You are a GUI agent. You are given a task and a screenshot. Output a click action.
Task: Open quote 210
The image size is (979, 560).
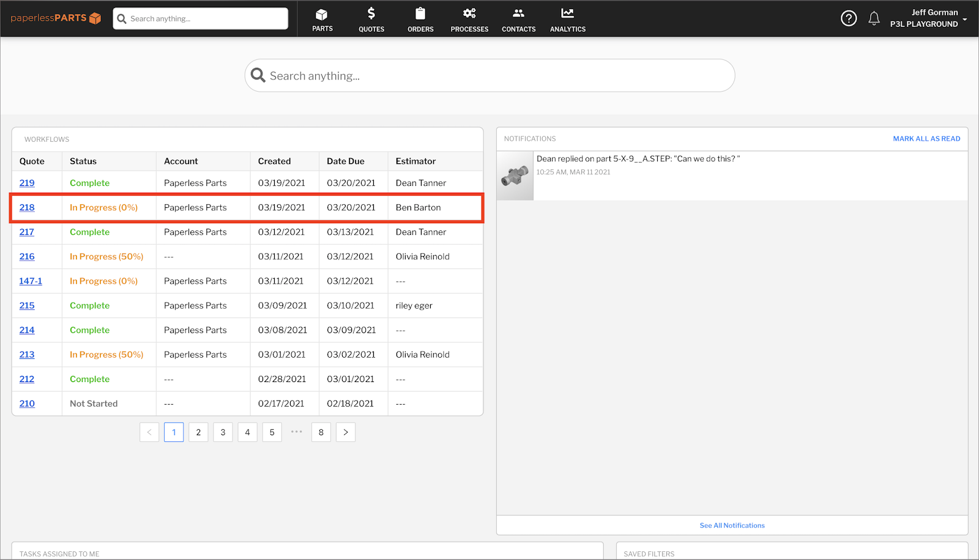click(x=27, y=403)
